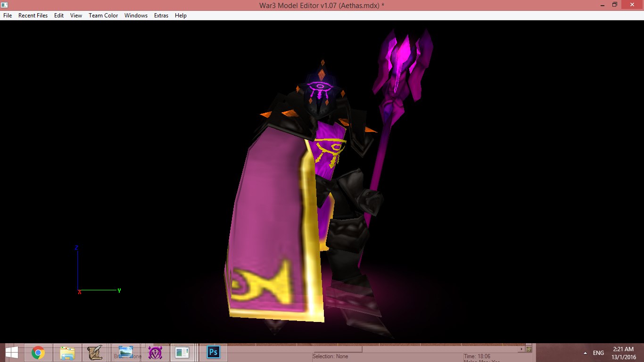The width and height of the screenshot is (644, 362).
Task: Open the picture viewer taskbar app
Action: (x=126, y=353)
